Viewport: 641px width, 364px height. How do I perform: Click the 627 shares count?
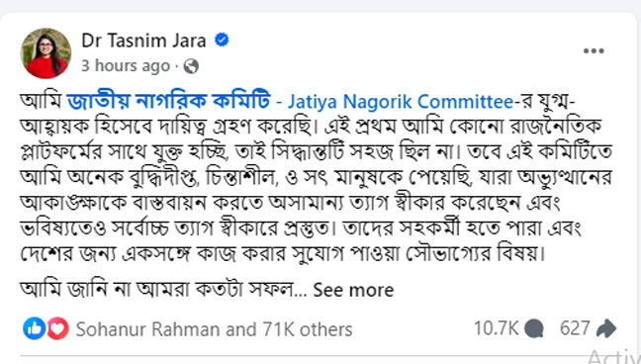tap(575, 328)
